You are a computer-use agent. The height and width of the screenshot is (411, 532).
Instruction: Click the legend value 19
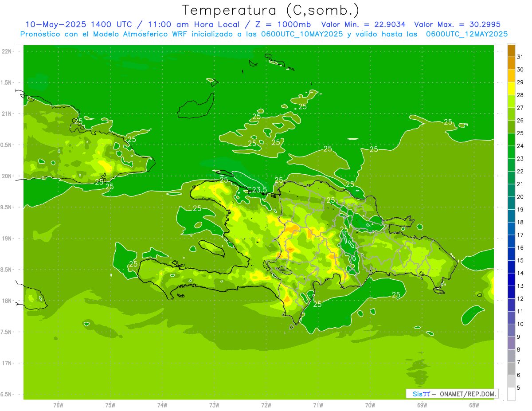click(520, 210)
